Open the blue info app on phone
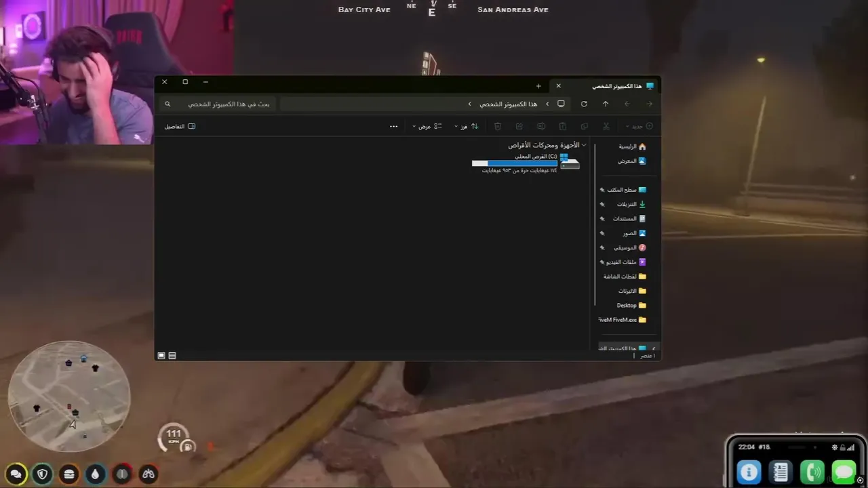The image size is (868, 488). [749, 472]
